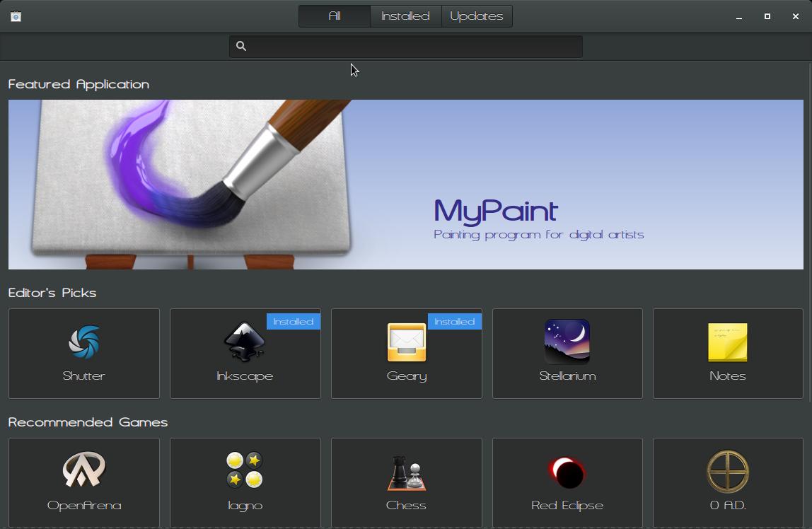The width and height of the screenshot is (812, 529).
Task: Select the 0 A.D. game icon
Action: pos(728,471)
